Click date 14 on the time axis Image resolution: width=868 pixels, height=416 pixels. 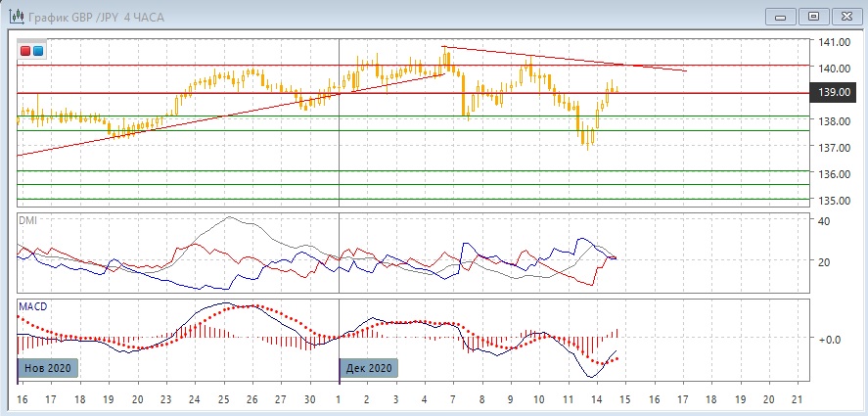[x=596, y=399]
